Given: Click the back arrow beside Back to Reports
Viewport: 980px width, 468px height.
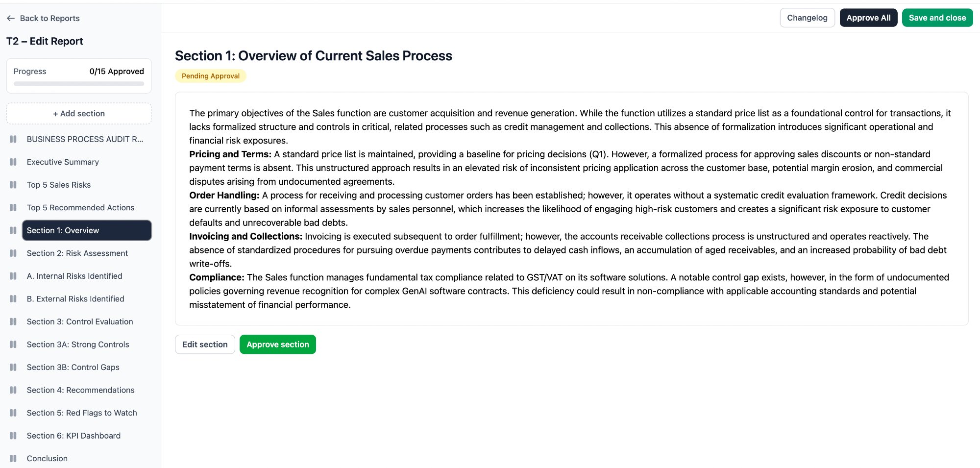Looking at the screenshot, I should [x=10, y=18].
